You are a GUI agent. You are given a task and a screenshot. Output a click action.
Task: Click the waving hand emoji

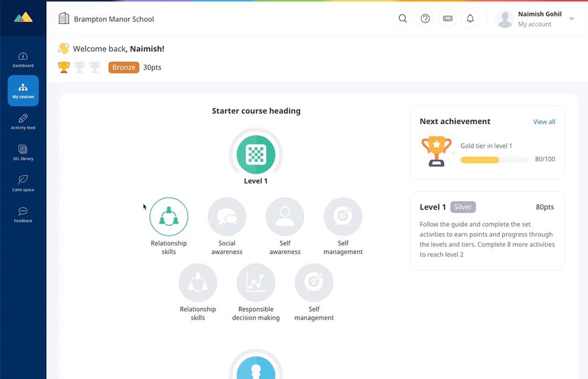(x=64, y=48)
